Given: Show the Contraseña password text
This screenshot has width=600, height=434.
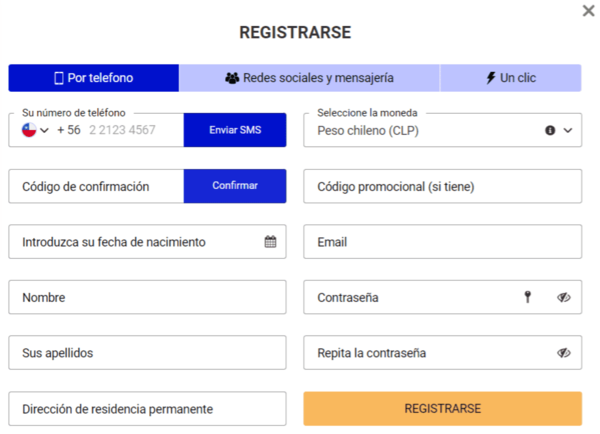Looking at the screenshot, I should coord(564,297).
